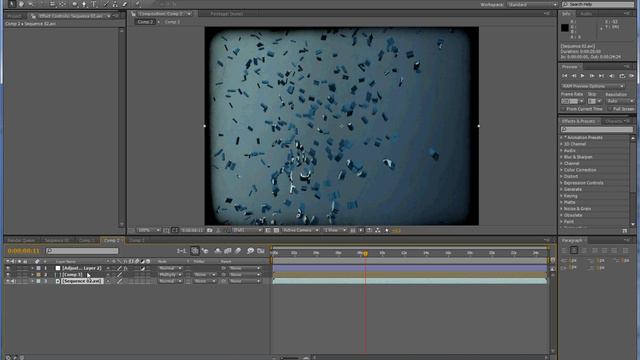The height and width of the screenshot is (360, 640).
Task: Click the Composition Mini-Flowchart icon in timeline
Action: 181,251
